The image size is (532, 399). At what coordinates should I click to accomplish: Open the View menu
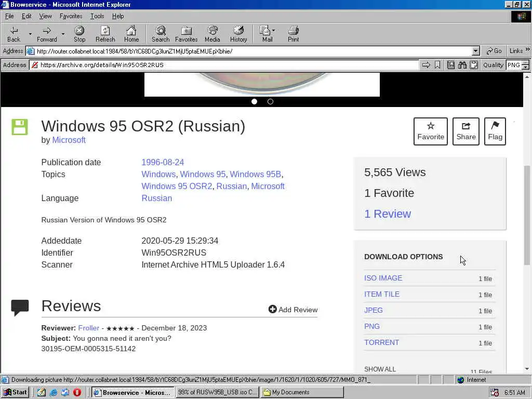pyautogui.click(x=45, y=16)
